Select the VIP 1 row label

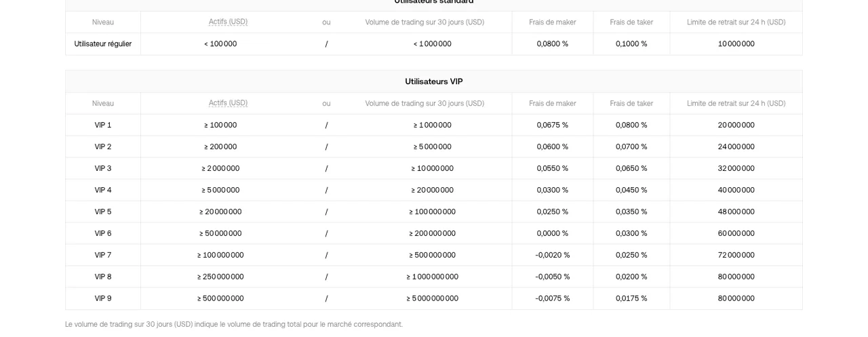[x=103, y=125]
